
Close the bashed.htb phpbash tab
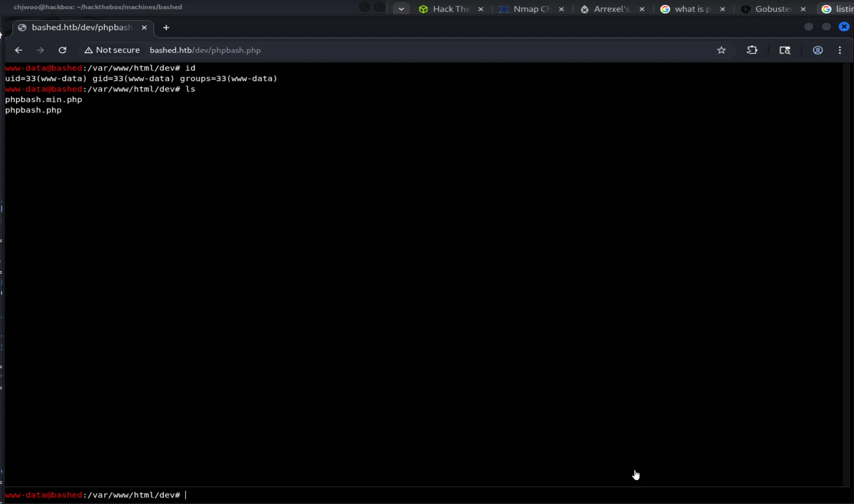(144, 27)
